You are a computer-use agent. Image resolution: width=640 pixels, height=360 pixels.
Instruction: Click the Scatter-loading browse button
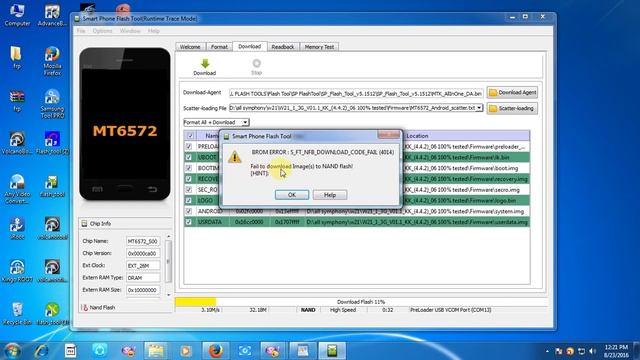point(512,109)
